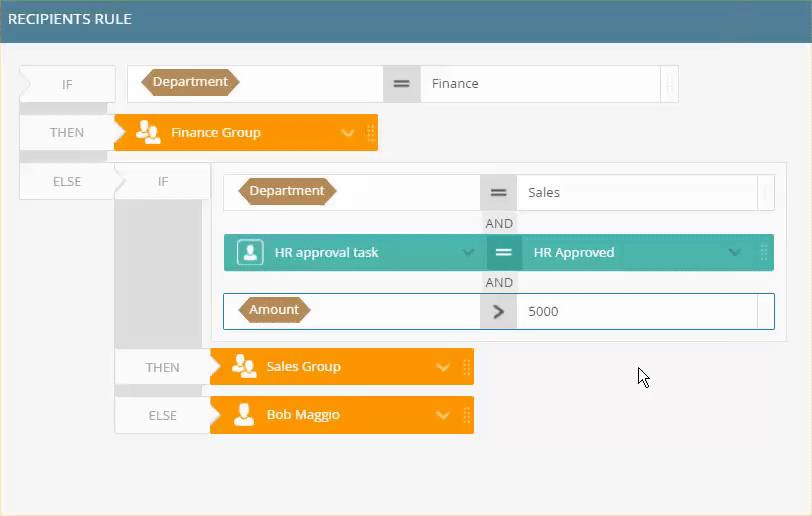Viewport: 812px width, 516px height.
Task: Click the Sales Group people icon
Action: pyautogui.click(x=244, y=366)
